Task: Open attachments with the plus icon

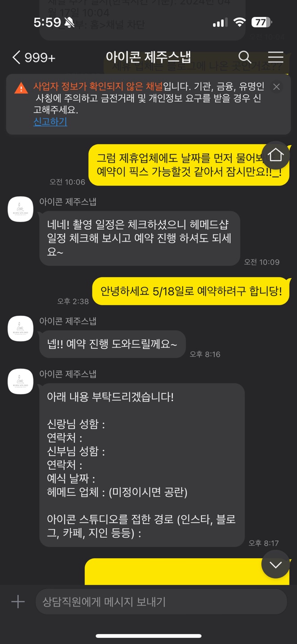Action: (18, 602)
